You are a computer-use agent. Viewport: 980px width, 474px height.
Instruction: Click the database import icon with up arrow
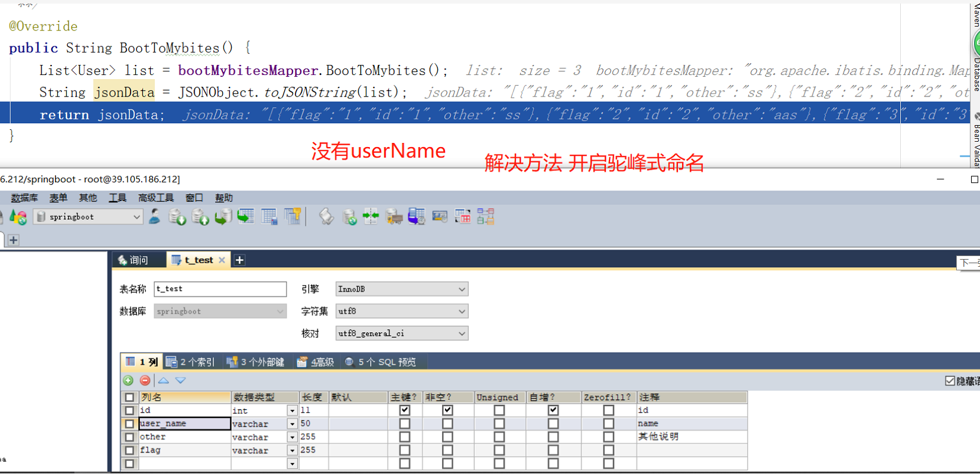click(200, 217)
